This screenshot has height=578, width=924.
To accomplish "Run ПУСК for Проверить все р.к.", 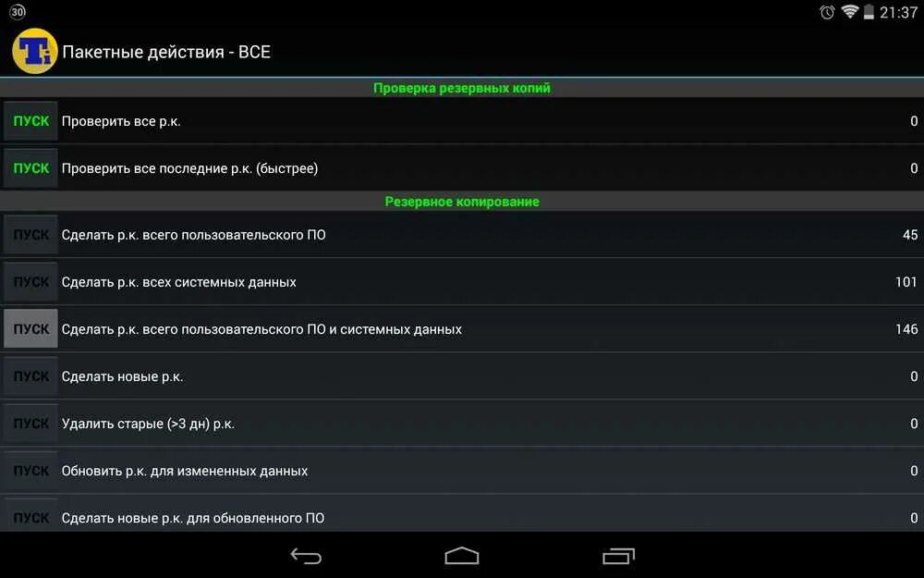I will tap(30, 121).
